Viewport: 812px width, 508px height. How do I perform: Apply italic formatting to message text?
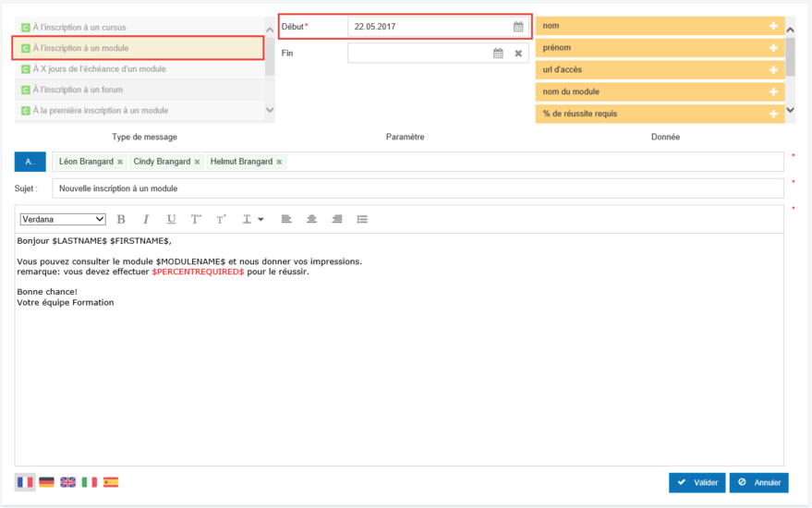(146, 219)
